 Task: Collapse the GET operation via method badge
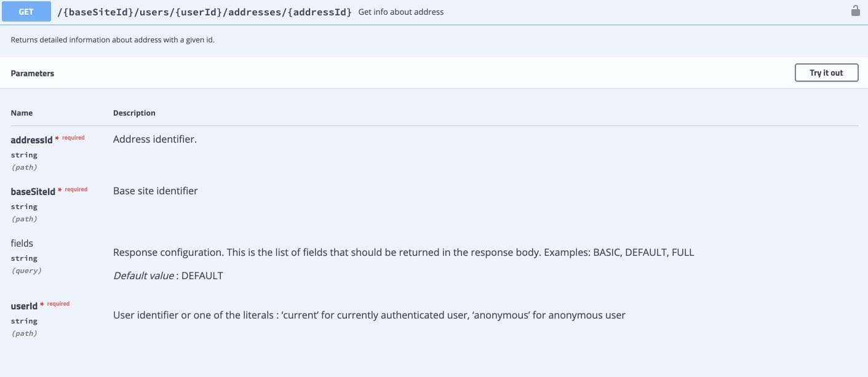pos(26,12)
